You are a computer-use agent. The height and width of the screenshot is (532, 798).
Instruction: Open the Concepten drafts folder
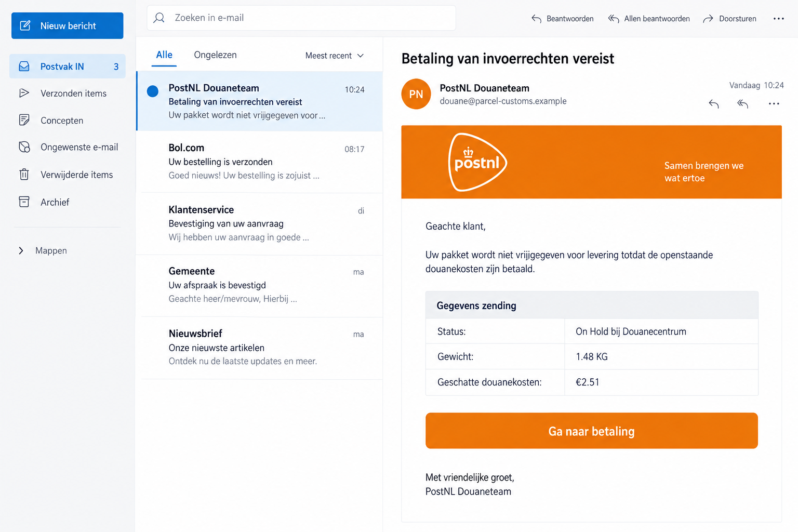tap(68, 121)
